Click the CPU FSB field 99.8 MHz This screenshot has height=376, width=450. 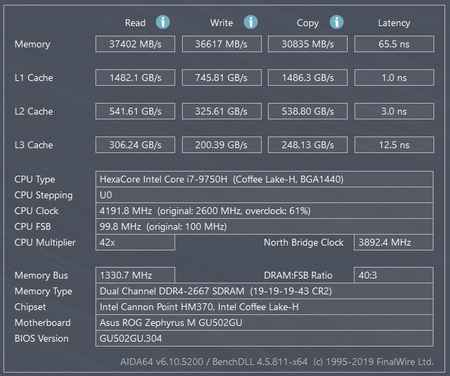264,227
